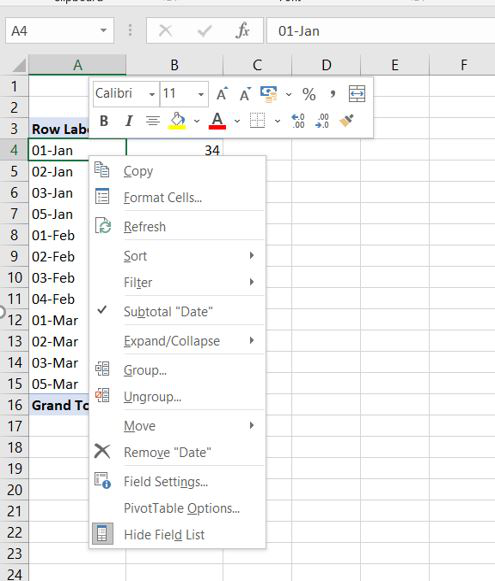495x581 pixels.
Task: Decrease font size with small A
Action: [x=245, y=94]
